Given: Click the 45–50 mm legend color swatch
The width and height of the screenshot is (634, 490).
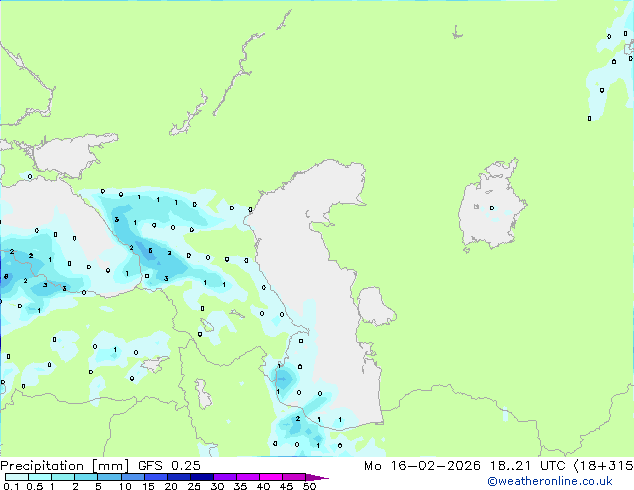Looking at the screenshot, I should point(294,477).
